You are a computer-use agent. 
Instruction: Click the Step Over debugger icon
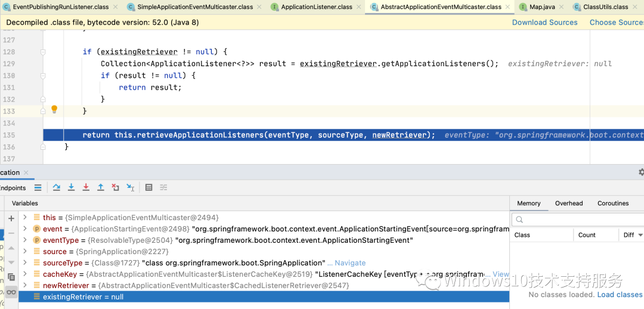coord(57,187)
